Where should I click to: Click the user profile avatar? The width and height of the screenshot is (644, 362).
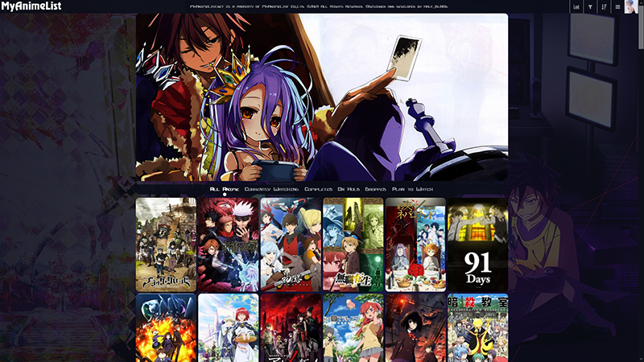click(x=630, y=6)
